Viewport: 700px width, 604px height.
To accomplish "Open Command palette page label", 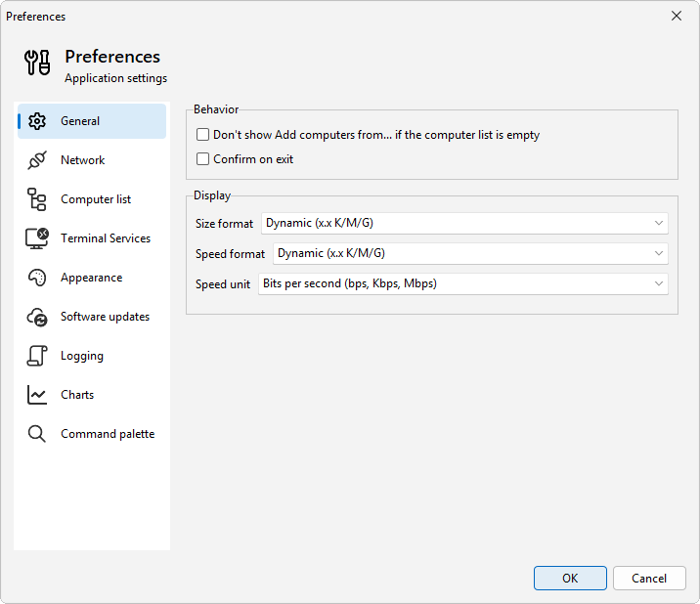I will [x=108, y=434].
